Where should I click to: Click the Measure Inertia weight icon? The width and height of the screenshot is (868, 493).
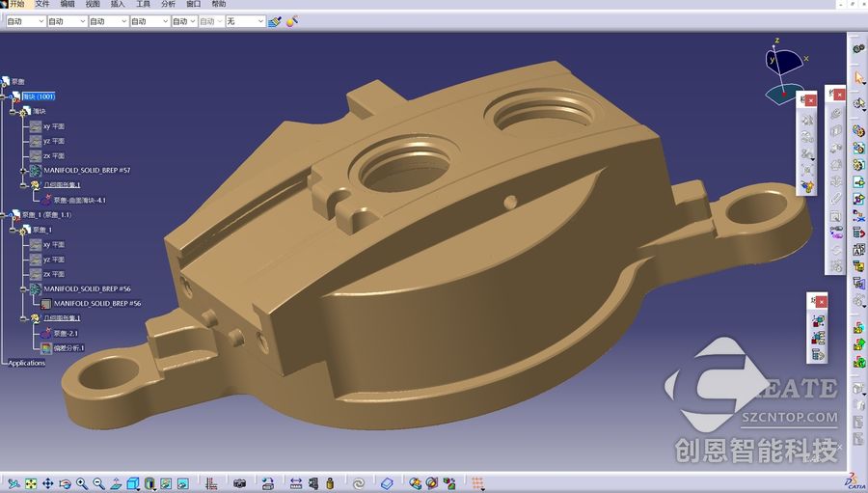pyautogui.click(x=331, y=483)
